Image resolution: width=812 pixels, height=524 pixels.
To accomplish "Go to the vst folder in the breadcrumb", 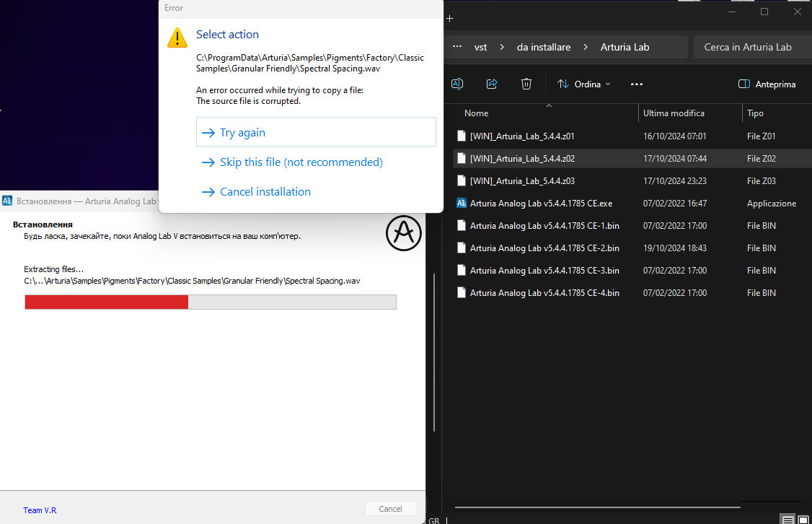I will (x=480, y=47).
